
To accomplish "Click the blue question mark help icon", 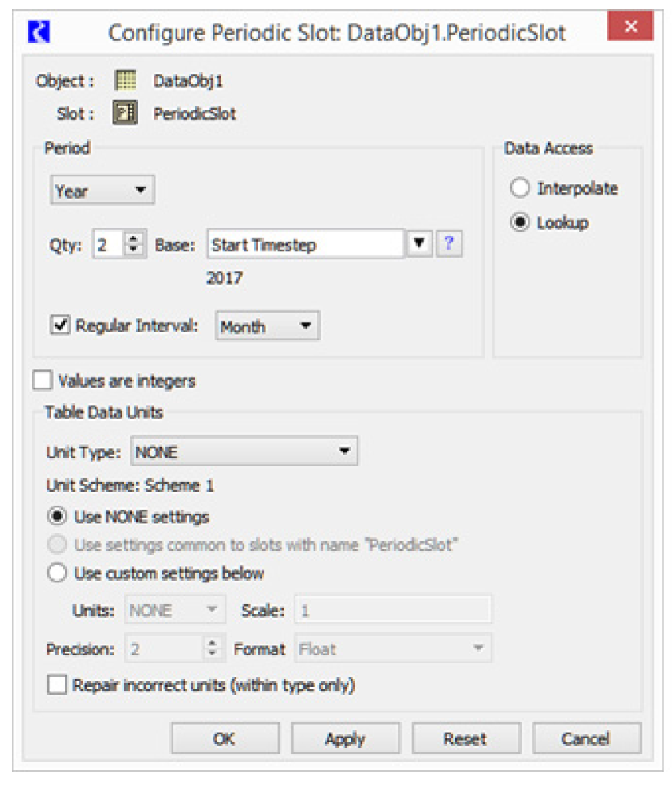I will pos(448,244).
